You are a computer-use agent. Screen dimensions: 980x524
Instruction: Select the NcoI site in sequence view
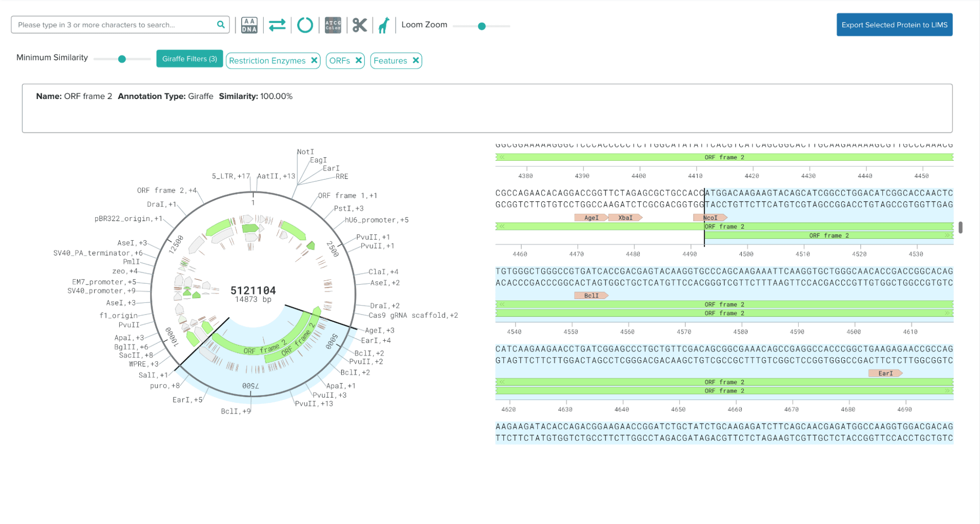(709, 218)
